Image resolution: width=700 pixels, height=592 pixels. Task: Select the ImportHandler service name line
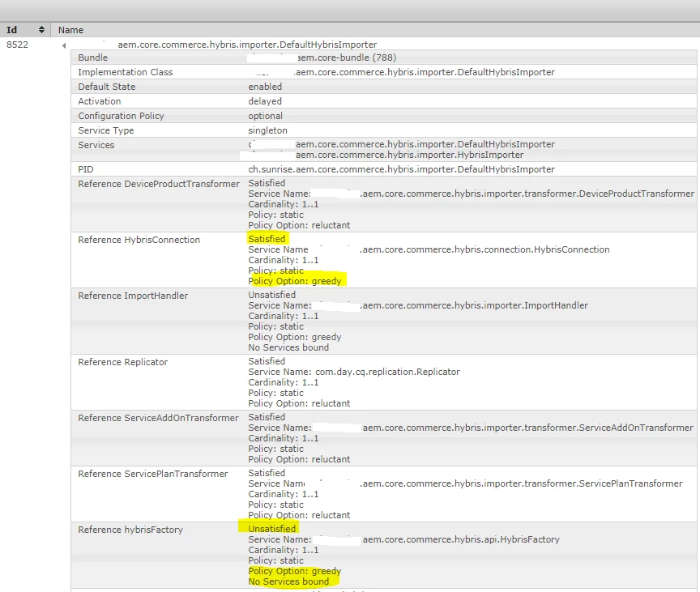418,305
